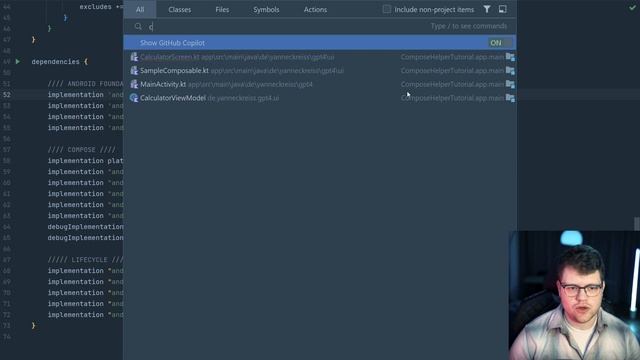This screenshot has height=360, width=640.
Task: Open the Actions tab
Action: pos(315,9)
